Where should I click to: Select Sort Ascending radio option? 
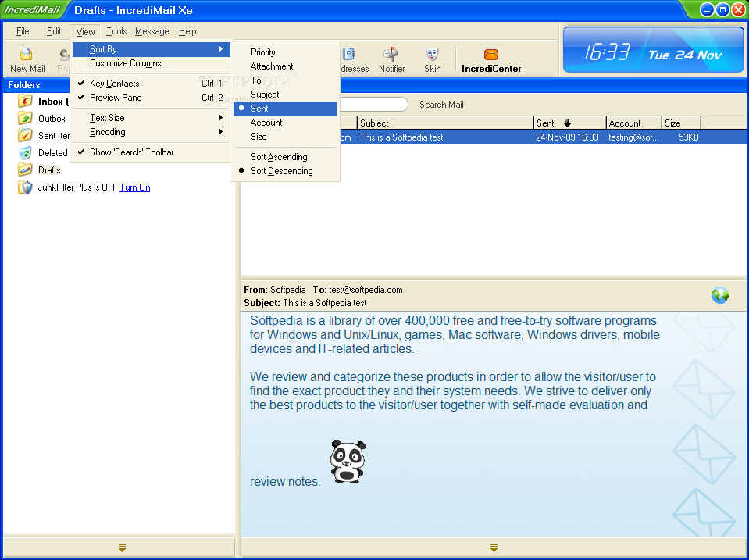click(x=285, y=157)
